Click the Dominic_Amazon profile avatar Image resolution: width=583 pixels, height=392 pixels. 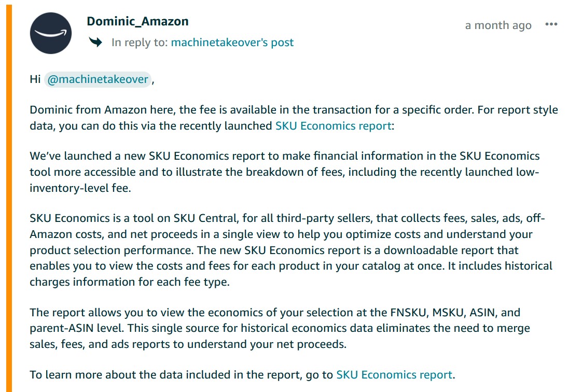pyautogui.click(x=50, y=33)
